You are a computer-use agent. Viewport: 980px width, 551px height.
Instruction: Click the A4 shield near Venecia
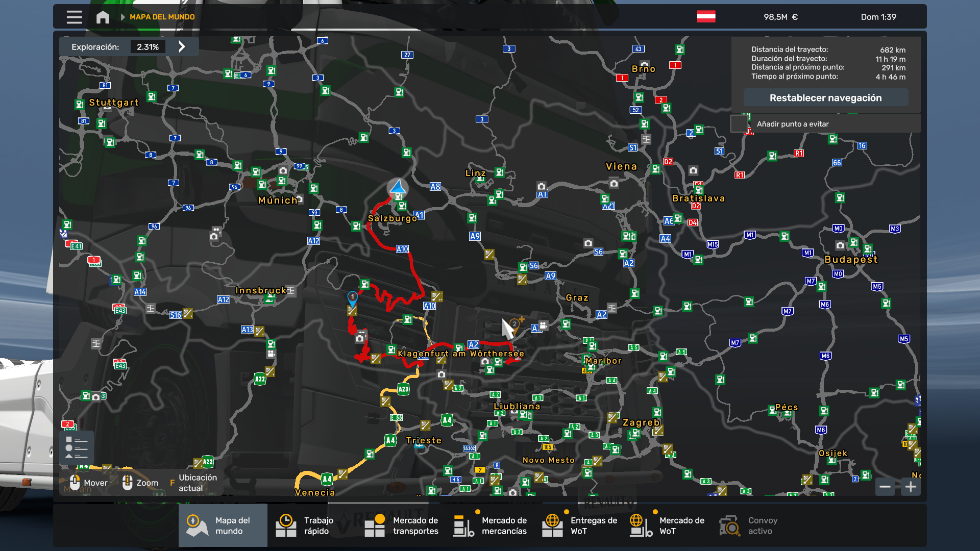point(327,479)
